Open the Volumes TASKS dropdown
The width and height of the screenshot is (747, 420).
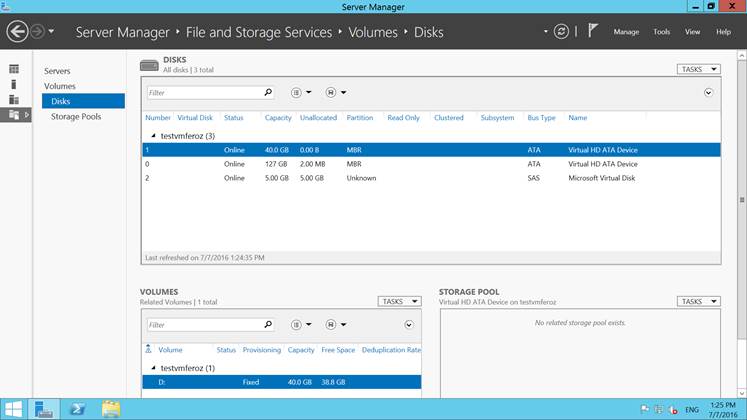point(399,301)
